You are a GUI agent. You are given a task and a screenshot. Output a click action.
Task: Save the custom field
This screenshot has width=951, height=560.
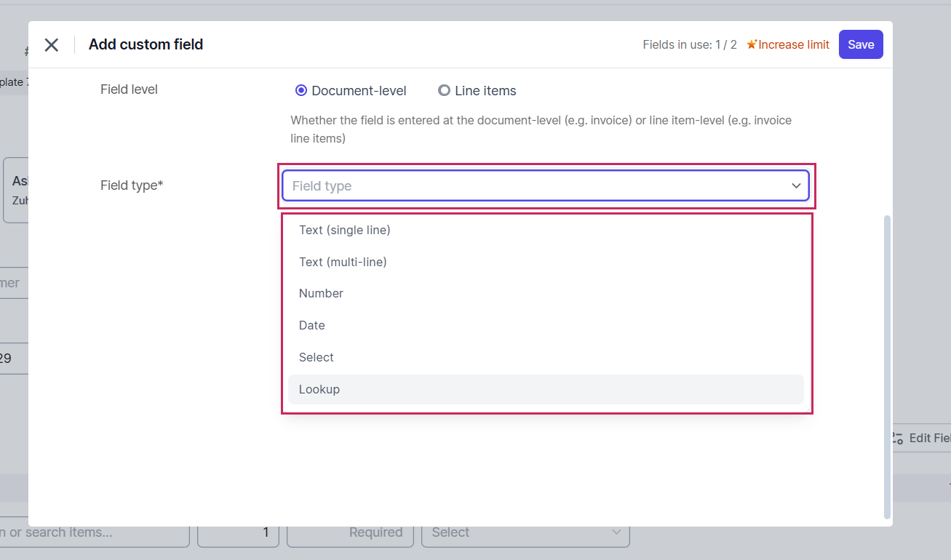(860, 44)
